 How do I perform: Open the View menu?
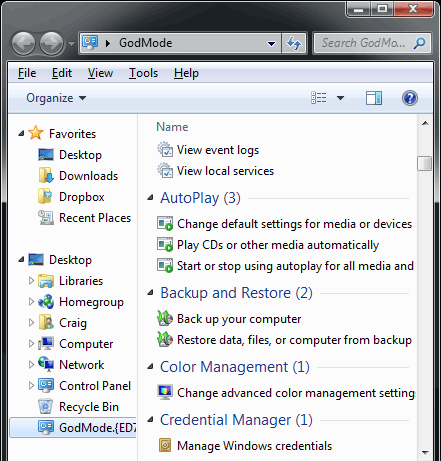100,73
